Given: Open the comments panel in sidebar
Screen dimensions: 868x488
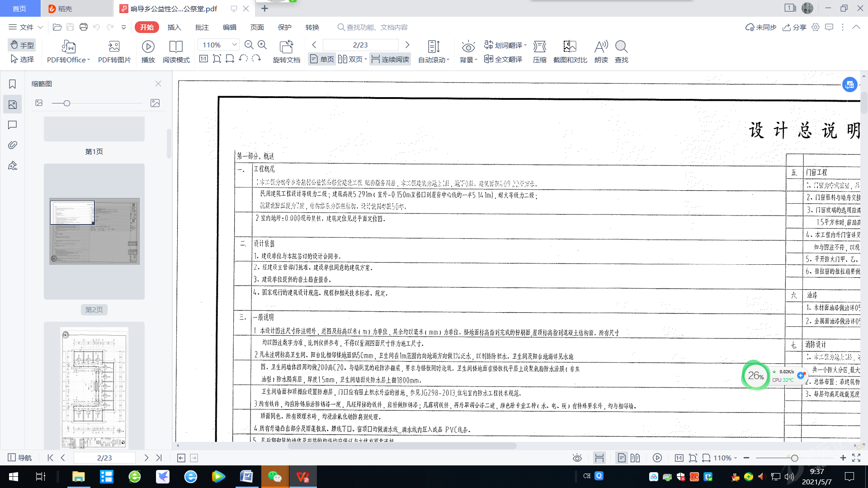Looking at the screenshot, I should tap(12, 125).
